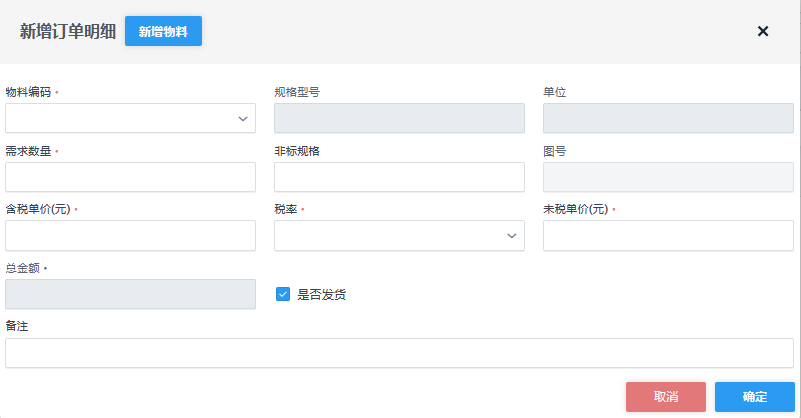Click the 规格型号 disabled field
Viewport: 801px width, 418px height.
point(399,119)
